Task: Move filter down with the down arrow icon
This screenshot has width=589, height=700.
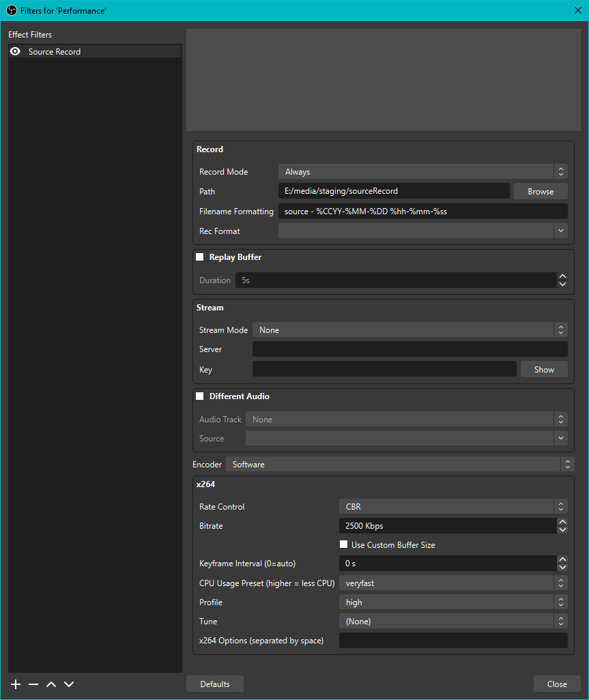Action: pos(68,684)
